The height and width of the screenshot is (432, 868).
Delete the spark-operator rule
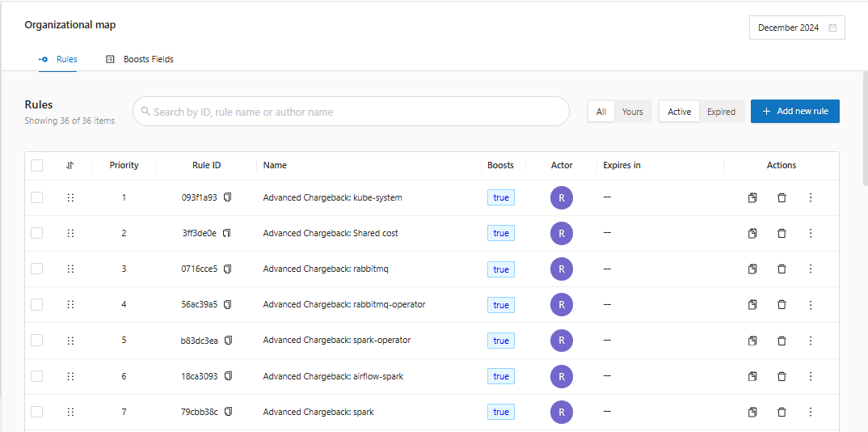point(782,341)
